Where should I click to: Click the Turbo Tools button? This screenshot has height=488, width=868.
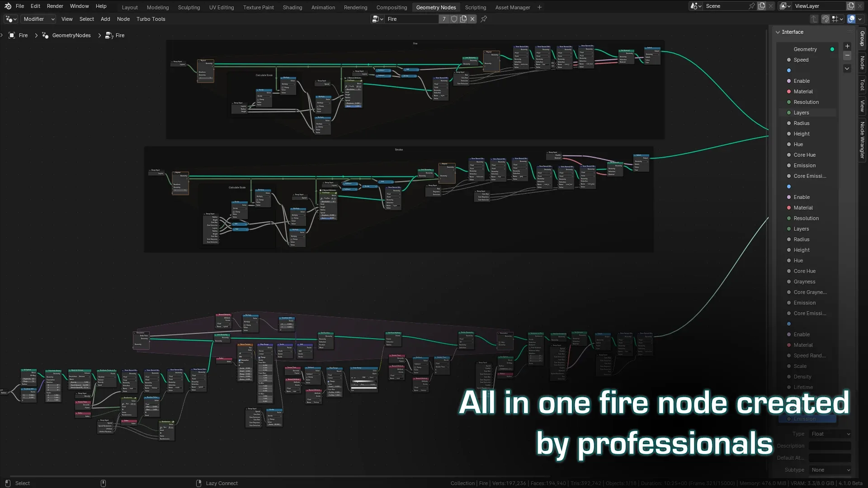click(x=151, y=19)
